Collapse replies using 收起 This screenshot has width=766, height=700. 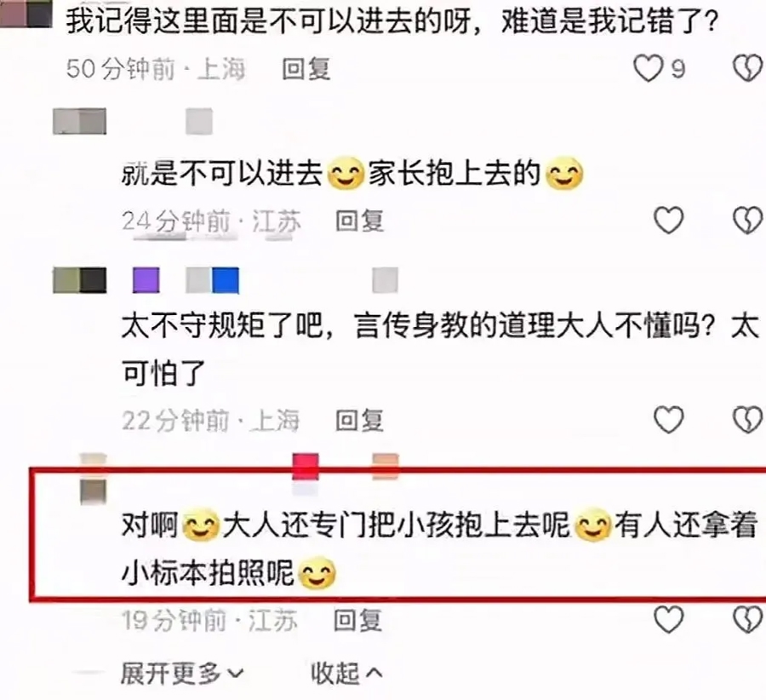click(346, 674)
